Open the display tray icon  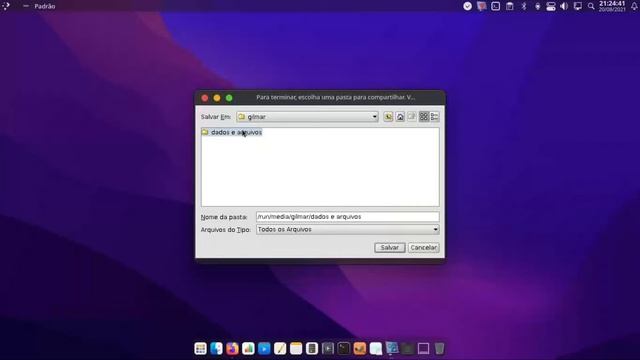pos(578,6)
